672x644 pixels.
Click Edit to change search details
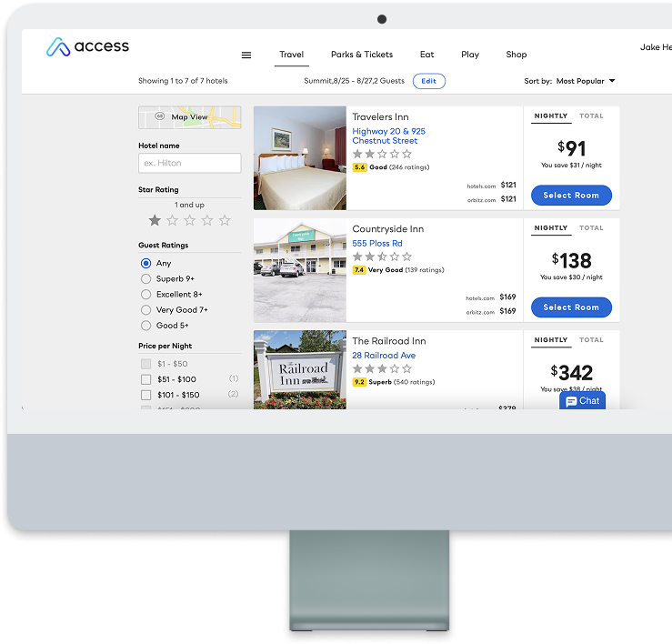point(429,81)
